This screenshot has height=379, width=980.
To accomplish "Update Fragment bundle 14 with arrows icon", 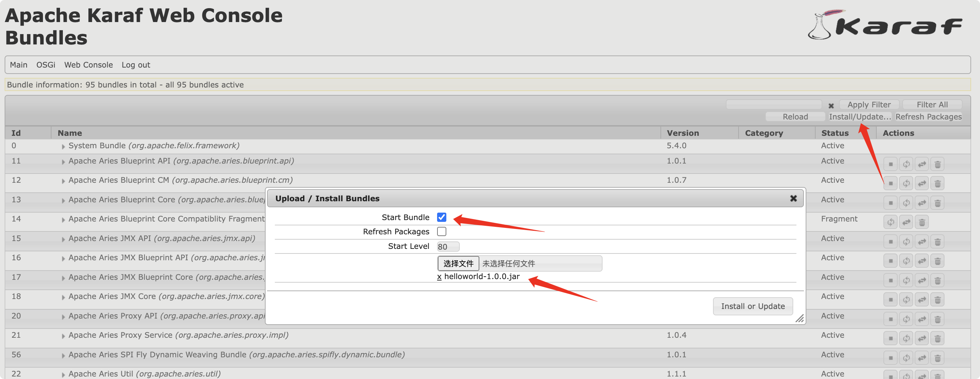I will 906,222.
